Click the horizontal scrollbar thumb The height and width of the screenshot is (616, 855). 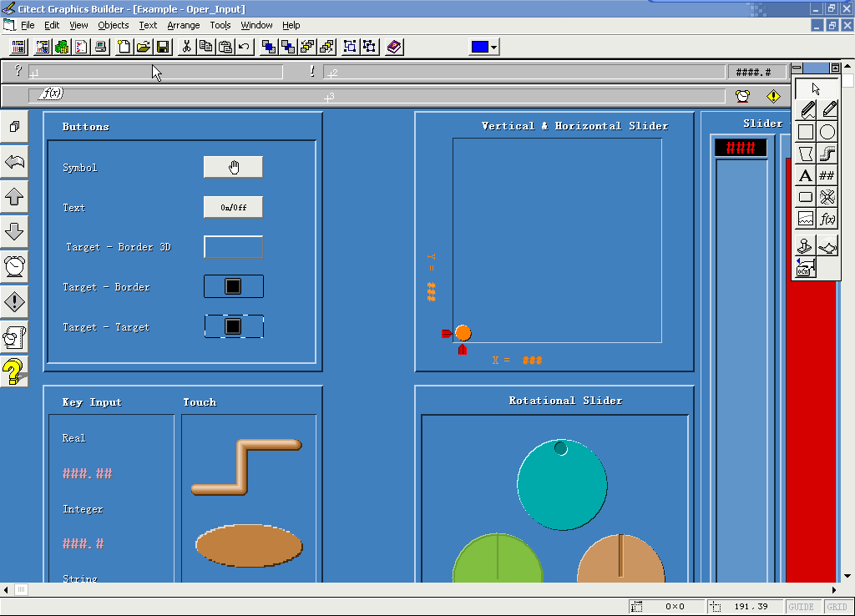[x=21, y=589]
